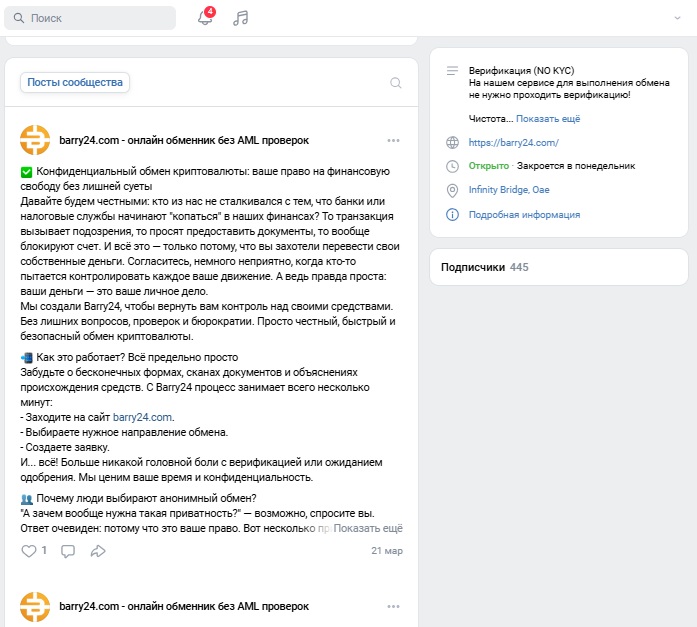
Task: Click the map pin location icon
Action: 452,191
